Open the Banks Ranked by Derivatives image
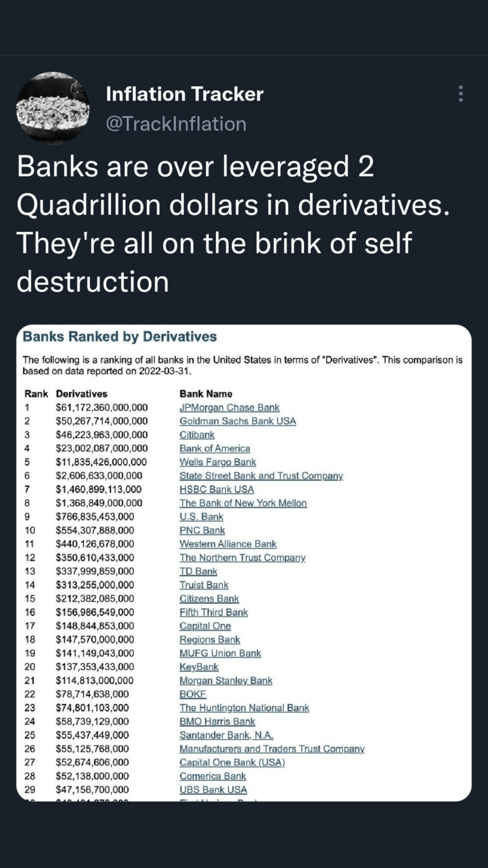 point(244,563)
